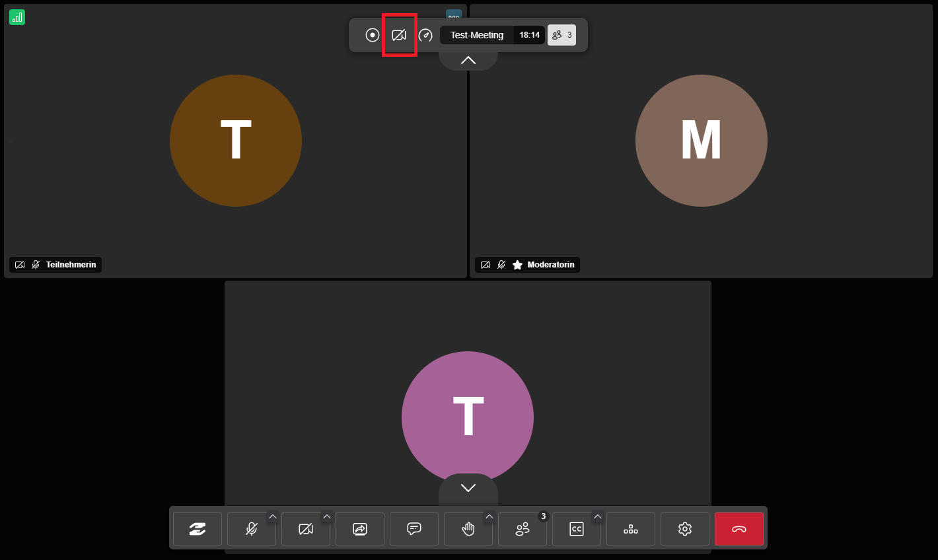Click the Moderatorin name label
Screen dimensions: 938x560
coord(551,265)
